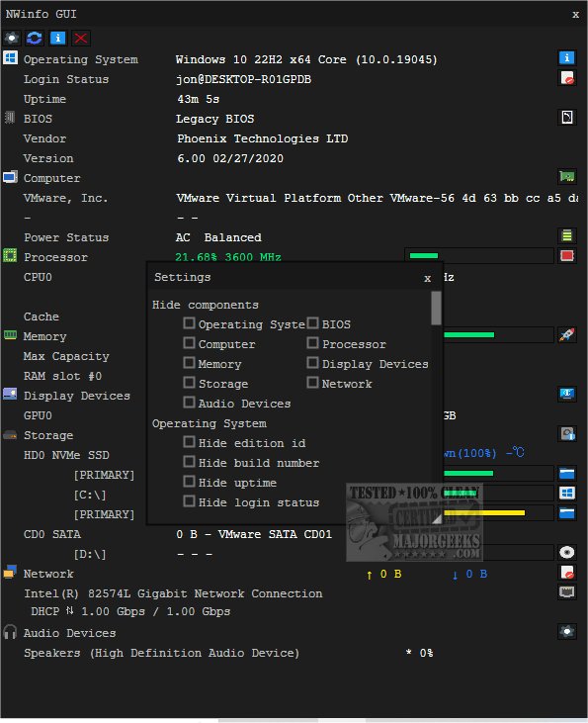Click the green card icon on Computer row
This screenshot has height=723, width=588.
(x=567, y=176)
